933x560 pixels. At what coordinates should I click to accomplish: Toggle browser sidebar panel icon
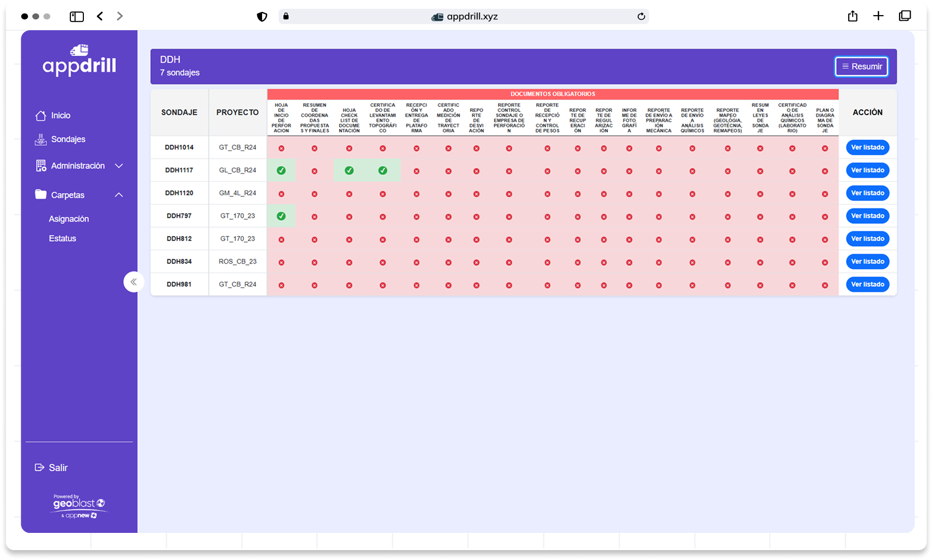(77, 17)
